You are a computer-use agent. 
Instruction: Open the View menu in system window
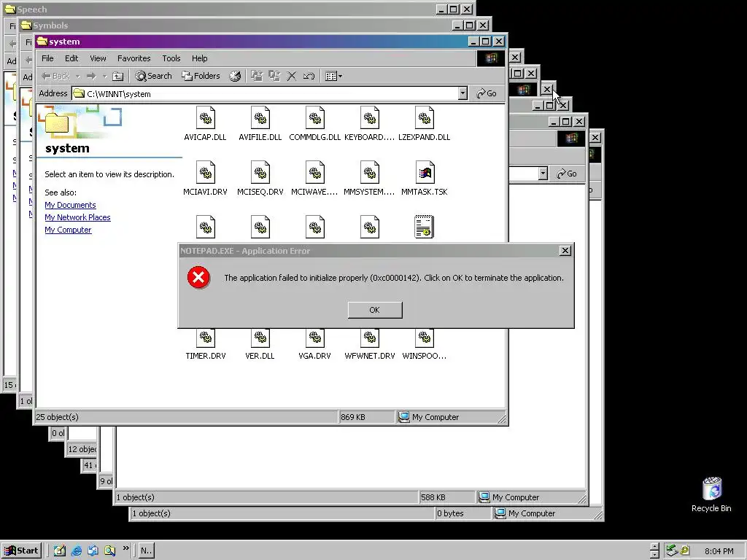click(x=98, y=58)
